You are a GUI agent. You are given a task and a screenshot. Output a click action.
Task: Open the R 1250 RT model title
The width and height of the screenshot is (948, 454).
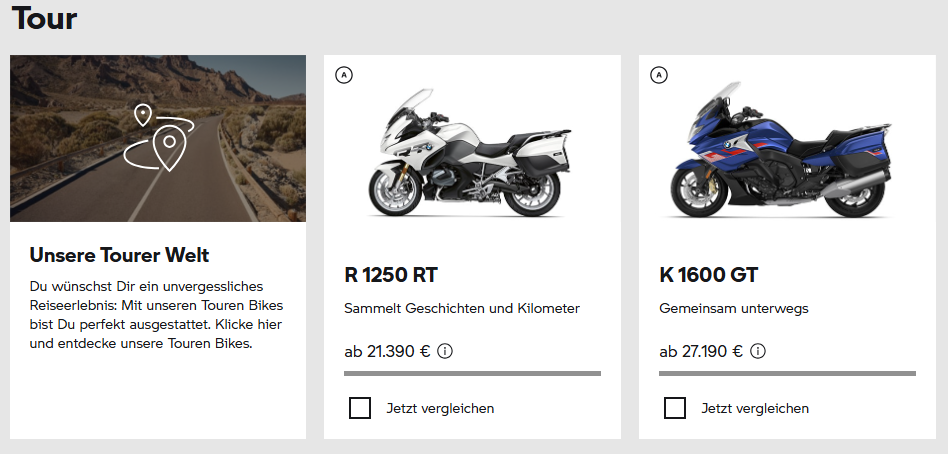[391, 275]
